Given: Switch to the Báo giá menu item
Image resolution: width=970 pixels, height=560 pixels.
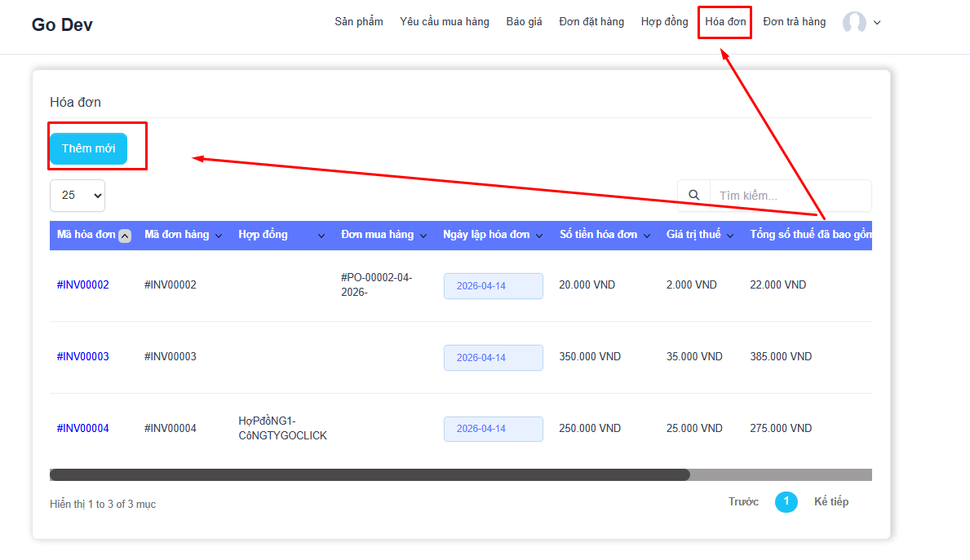Looking at the screenshot, I should tap(524, 22).
